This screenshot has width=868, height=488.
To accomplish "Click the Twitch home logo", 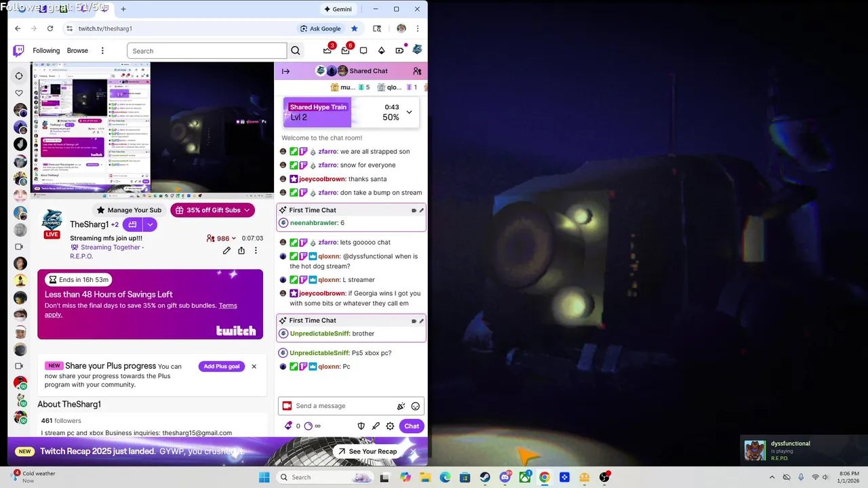I will click(x=19, y=51).
